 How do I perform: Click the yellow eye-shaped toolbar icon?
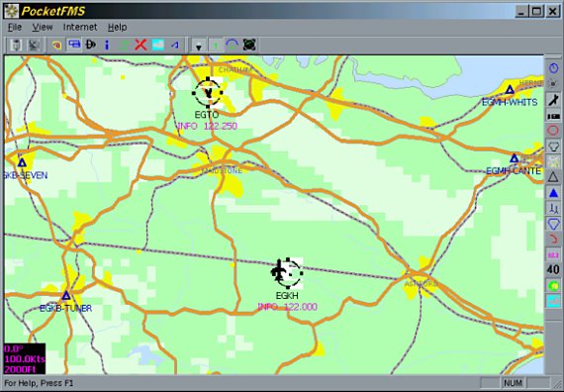pyautogui.click(x=56, y=45)
